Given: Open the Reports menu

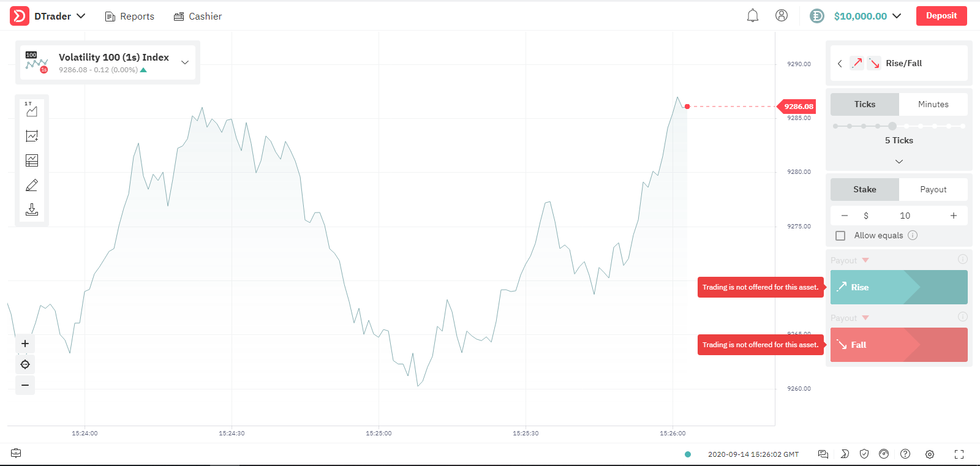Looking at the screenshot, I should point(130,17).
